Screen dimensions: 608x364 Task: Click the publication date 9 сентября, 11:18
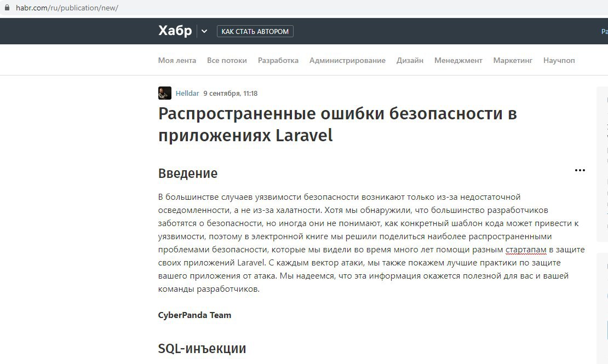[230, 94]
